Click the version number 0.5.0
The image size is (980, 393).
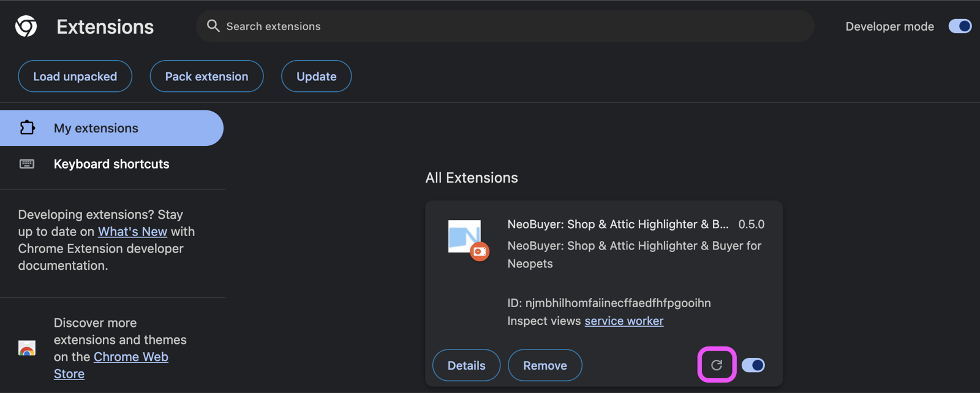752,224
